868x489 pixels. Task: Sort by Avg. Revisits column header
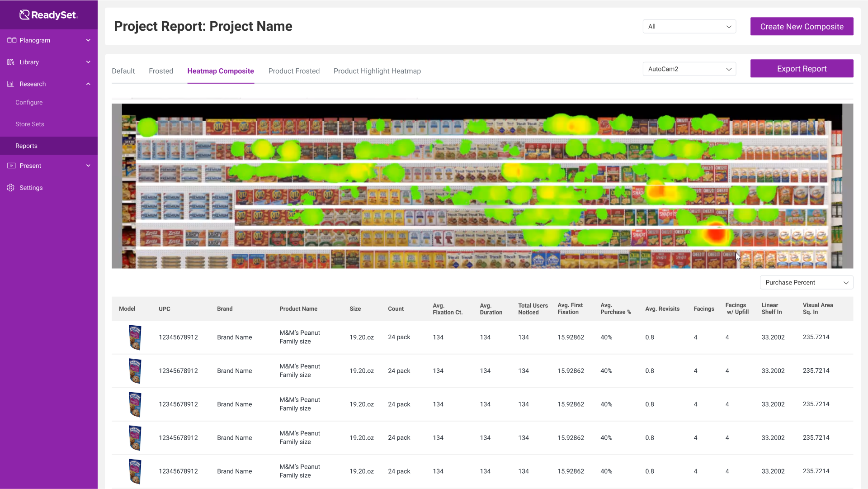(662, 309)
